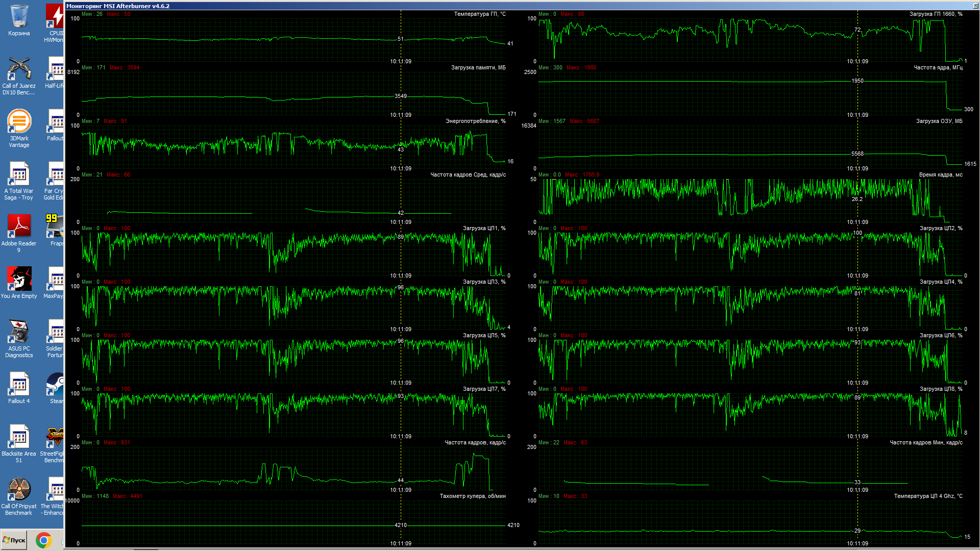Open Blacksite Area 51 shortcut
980x551 pixels.
pos(19,438)
